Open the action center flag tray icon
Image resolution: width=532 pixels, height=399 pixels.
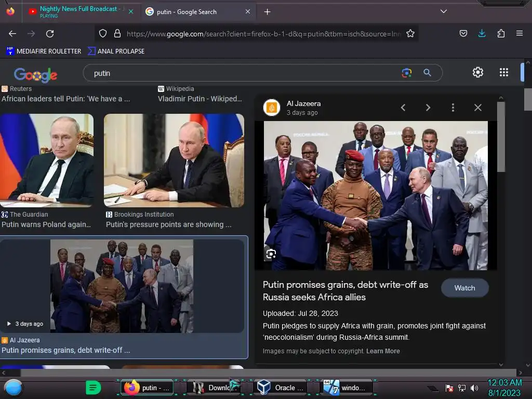tap(449, 388)
